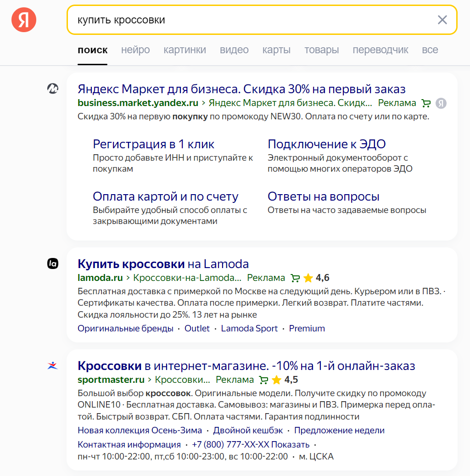Open the переводчик tab
The width and height of the screenshot is (470, 476).
(x=380, y=50)
